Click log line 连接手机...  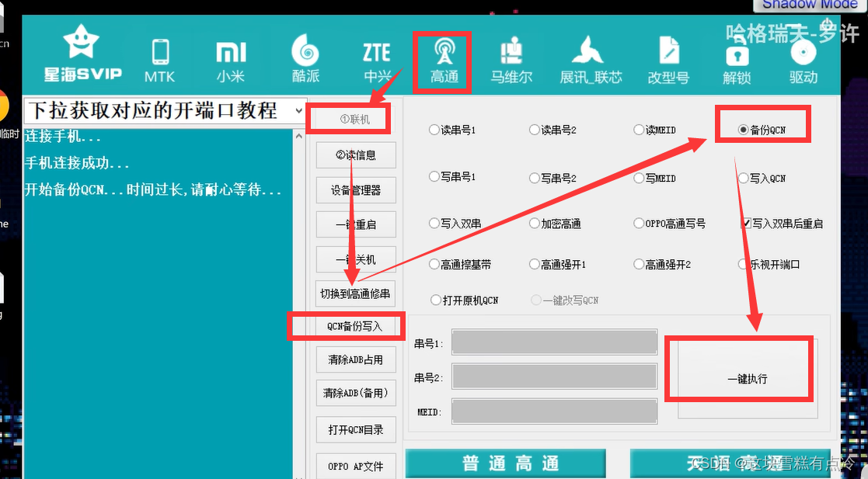point(62,136)
